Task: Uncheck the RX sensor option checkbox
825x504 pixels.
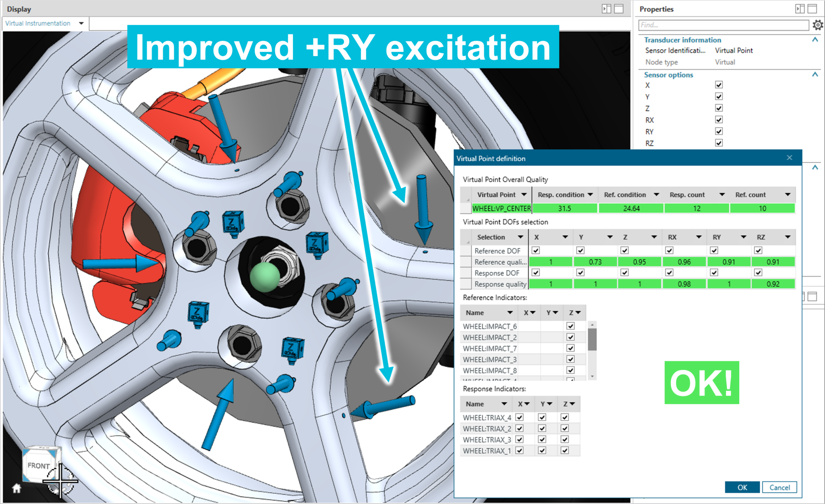Action: tap(719, 119)
